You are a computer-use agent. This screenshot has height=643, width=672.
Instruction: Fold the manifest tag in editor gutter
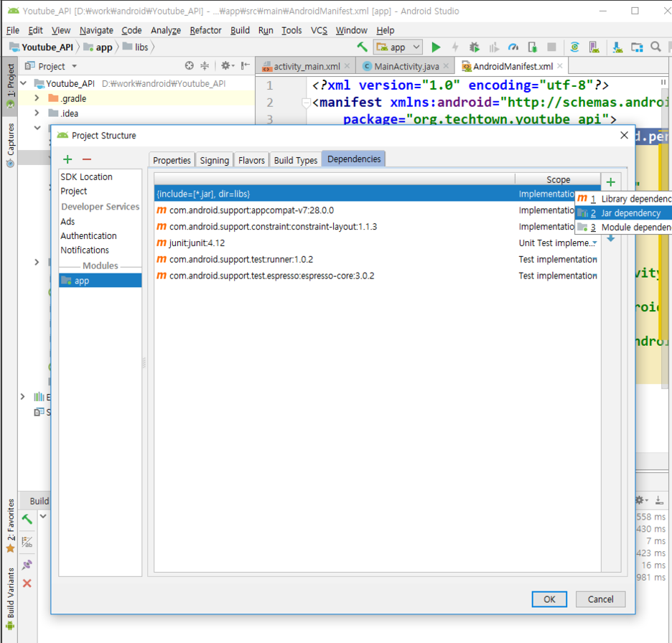[x=306, y=103]
